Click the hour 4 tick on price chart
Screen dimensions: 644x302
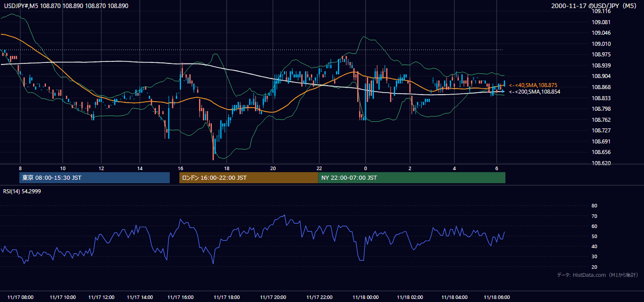tap(455, 169)
